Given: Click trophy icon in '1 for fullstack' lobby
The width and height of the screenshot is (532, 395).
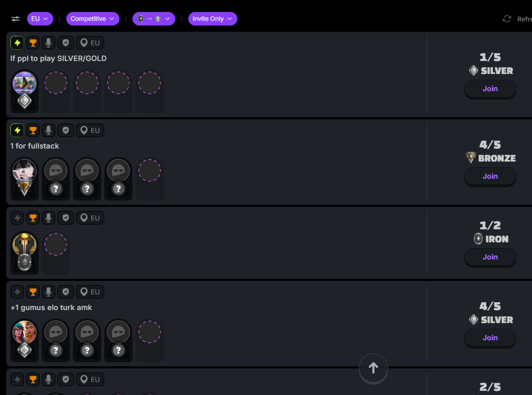Looking at the screenshot, I should pos(33,130).
